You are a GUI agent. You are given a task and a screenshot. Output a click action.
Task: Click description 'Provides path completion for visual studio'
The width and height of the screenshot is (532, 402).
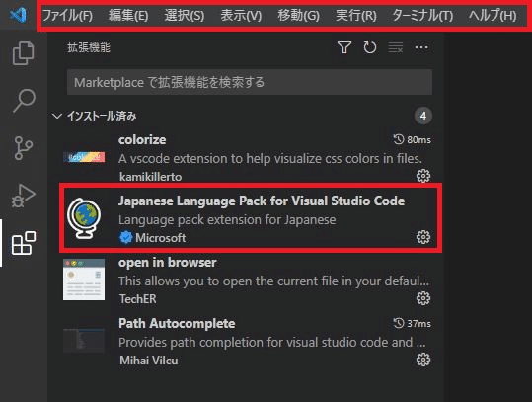tap(272, 342)
